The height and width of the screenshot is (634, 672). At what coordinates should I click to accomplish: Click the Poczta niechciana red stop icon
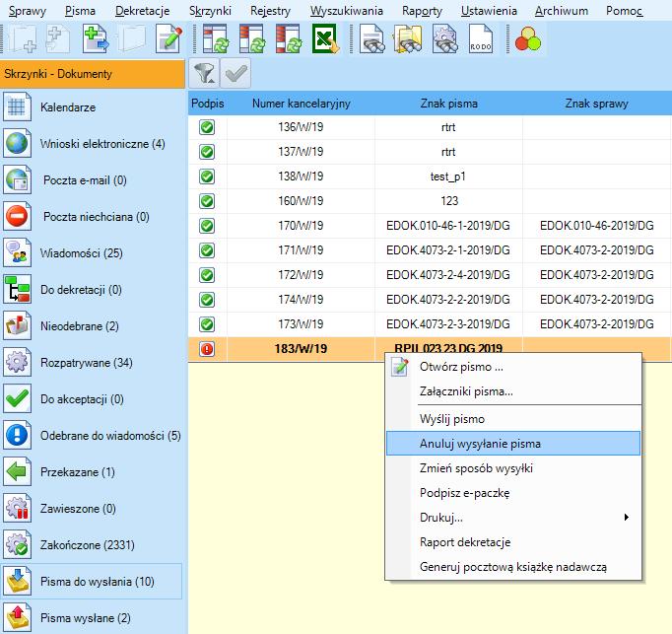click(17, 216)
